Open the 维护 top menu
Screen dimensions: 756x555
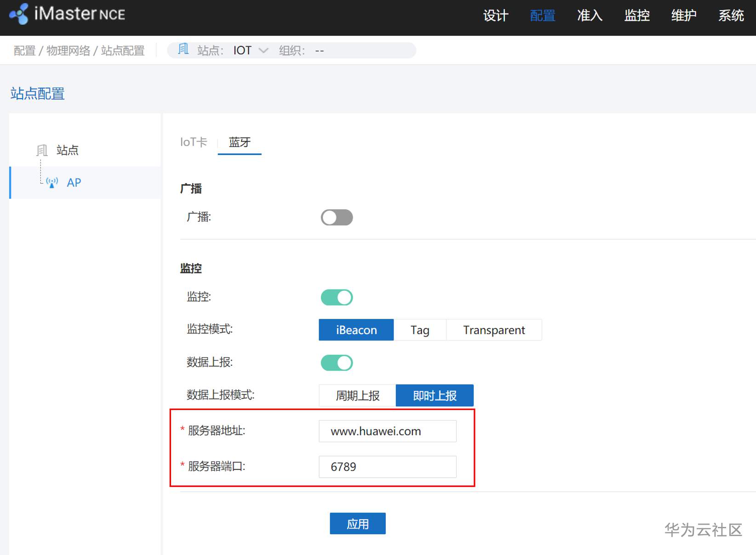(x=684, y=16)
